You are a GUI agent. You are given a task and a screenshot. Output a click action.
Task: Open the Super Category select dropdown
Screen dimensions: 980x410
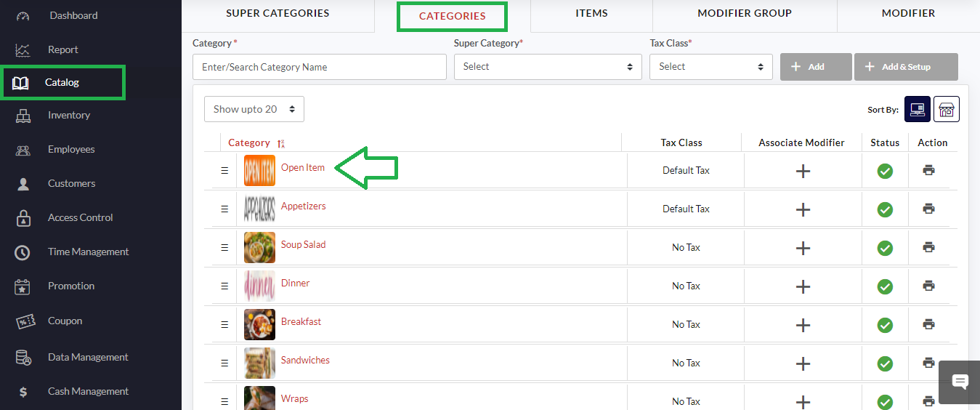547,67
